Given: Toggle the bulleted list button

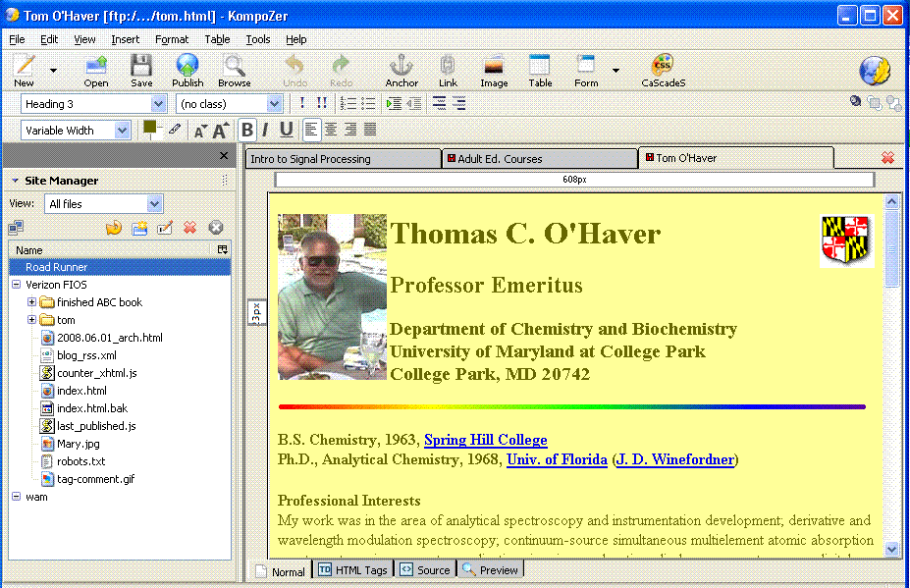Looking at the screenshot, I should [x=368, y=103].
